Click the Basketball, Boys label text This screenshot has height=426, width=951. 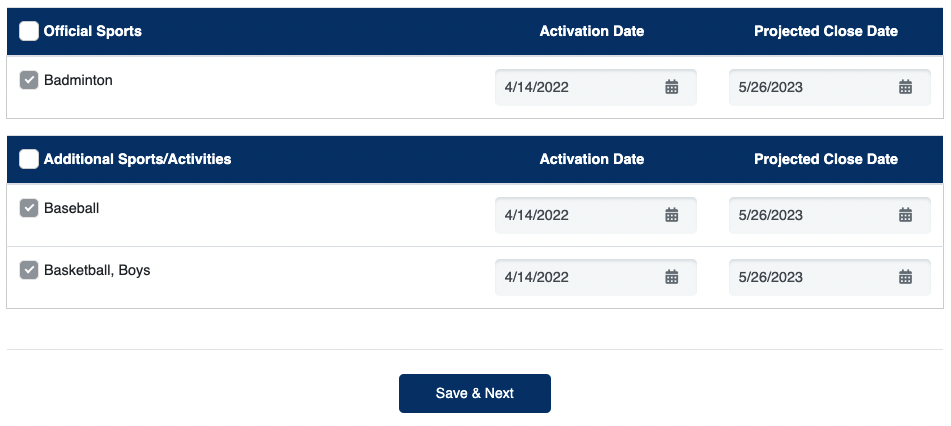click(97, 270)
